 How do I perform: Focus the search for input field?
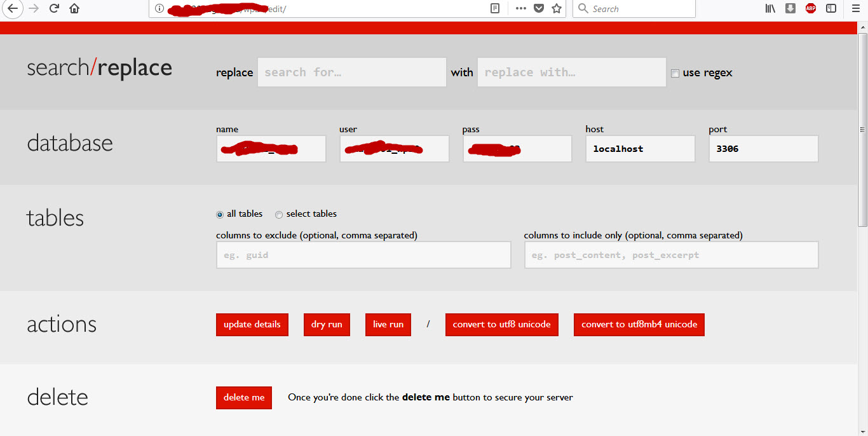point(351,72)
